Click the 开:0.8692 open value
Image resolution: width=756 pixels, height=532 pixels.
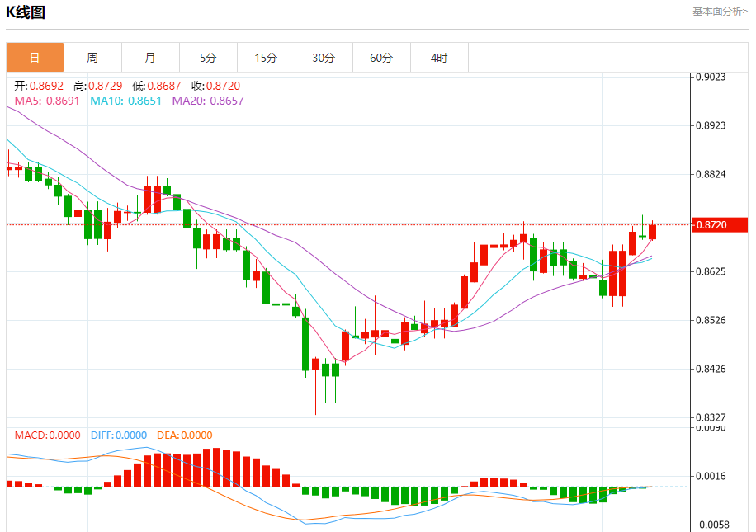coord(39,86)
